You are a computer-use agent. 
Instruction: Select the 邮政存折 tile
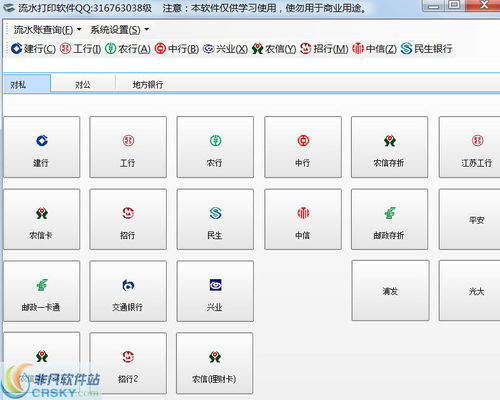pyautogui.click(x=389, y=219)
